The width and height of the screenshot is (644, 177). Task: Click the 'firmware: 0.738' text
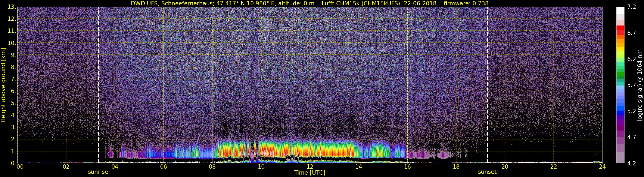tap(466, 3)
